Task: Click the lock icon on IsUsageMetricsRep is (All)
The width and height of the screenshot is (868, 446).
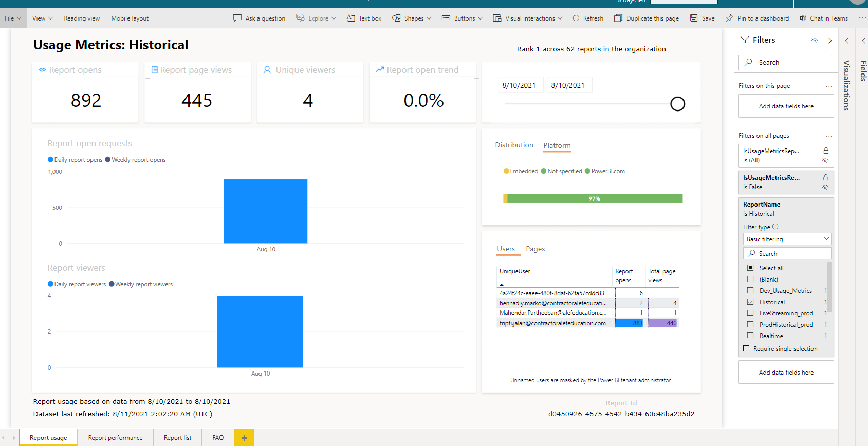Action: (x=826, y=151)
